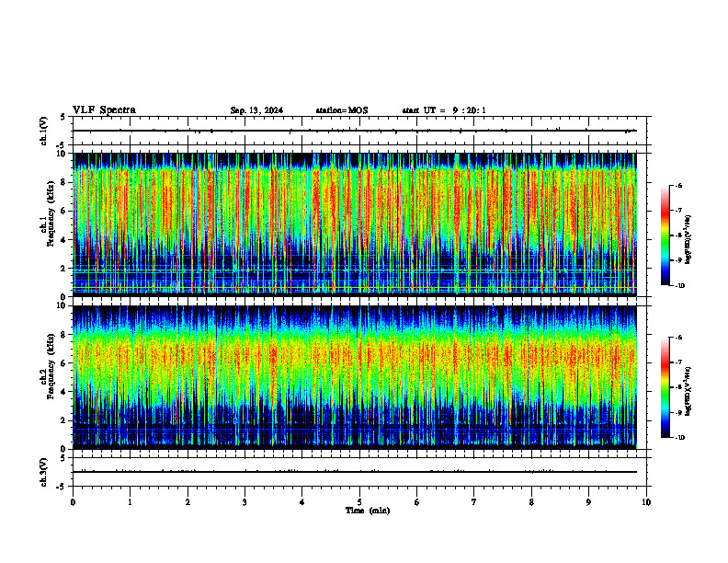The height and width of the screenshot is (563, 728).
Task: Click the "3" tick on time axis
Action: point(245,502)
